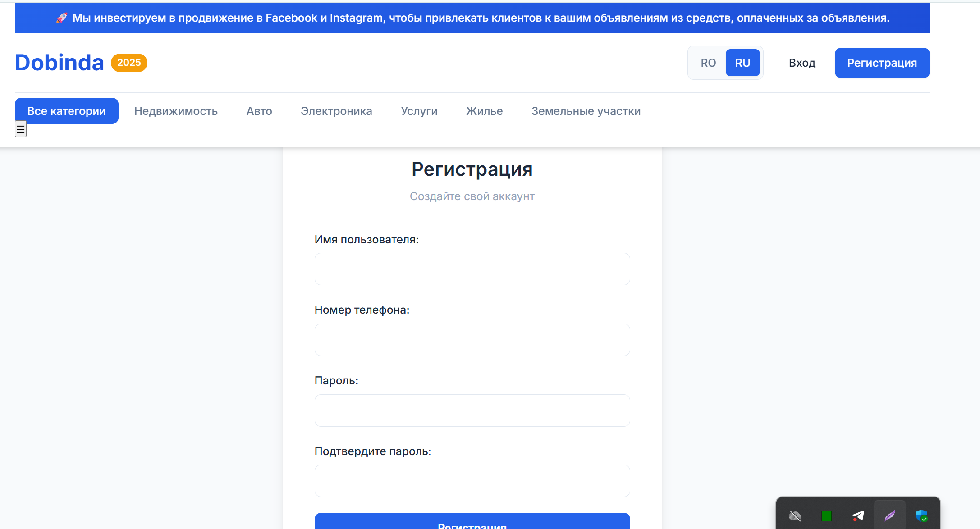Go to Недвижимость category

click(x=176, y=111)
